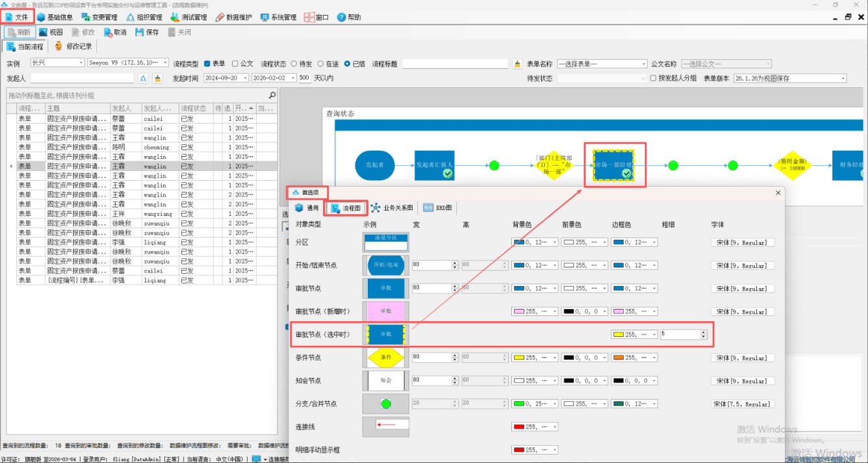Open the 表单名称 选择表单 dropdown

[602, 64]
